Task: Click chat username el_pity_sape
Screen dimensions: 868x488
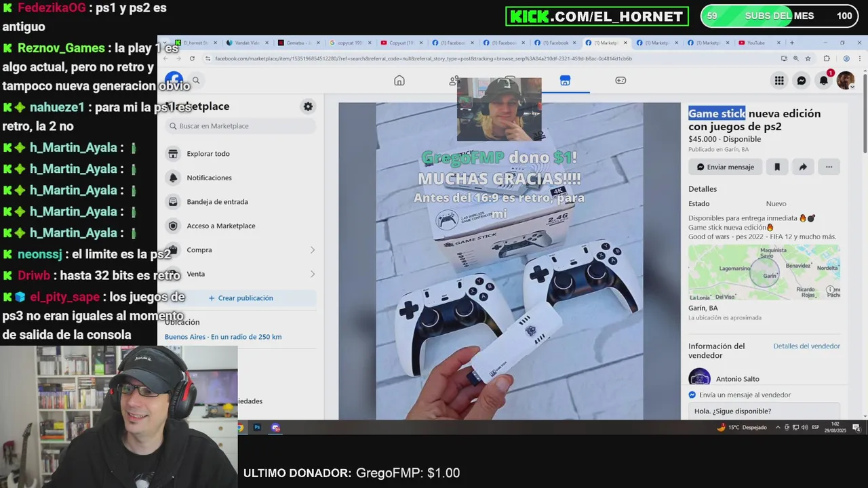Action: point(64,297)
